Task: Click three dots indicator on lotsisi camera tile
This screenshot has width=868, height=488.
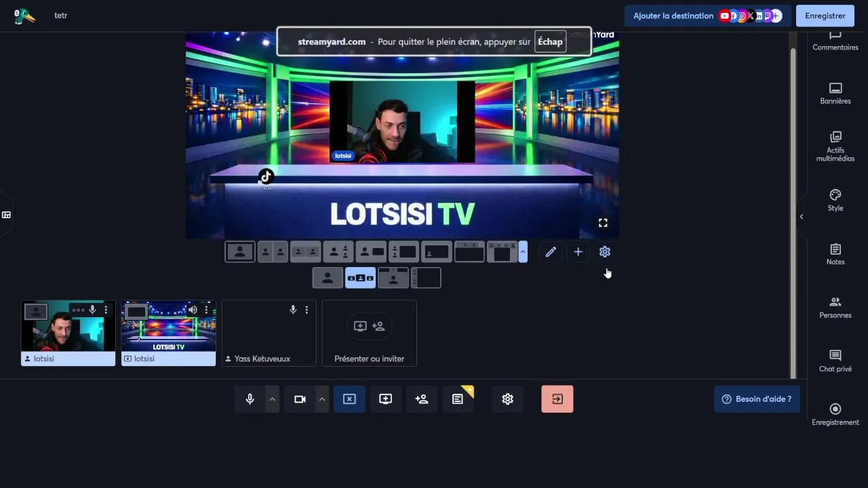Action: point(79,310)
